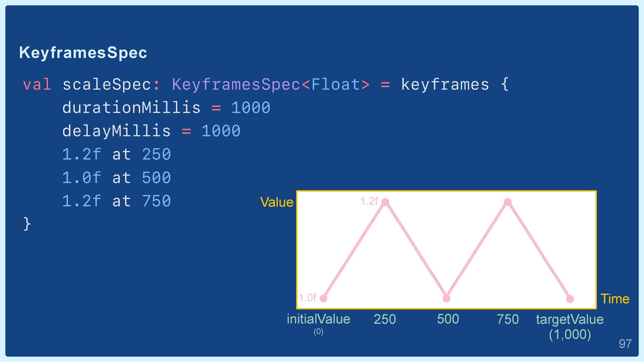Click the pink peak point labeled 1.2f
This screenshot has height=362, width=644.
385,202
